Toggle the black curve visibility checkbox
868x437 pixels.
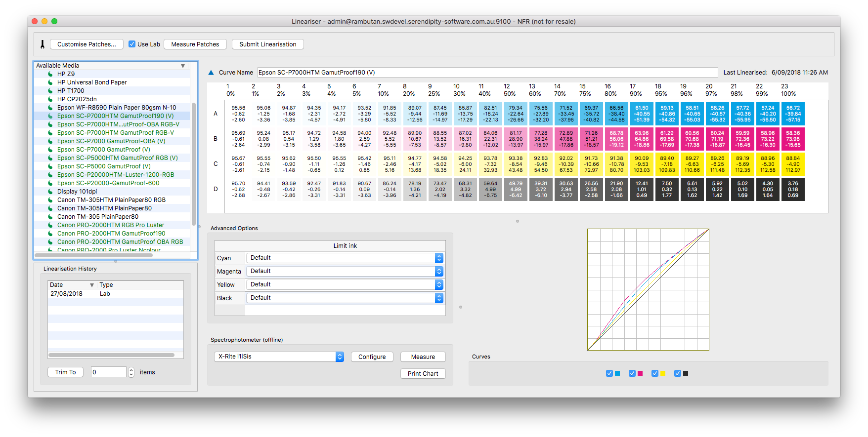678,373
